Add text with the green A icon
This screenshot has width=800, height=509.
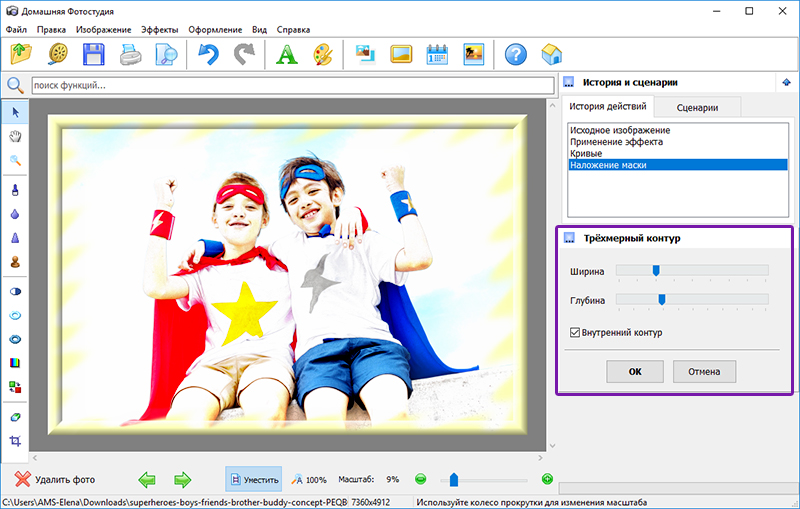coord(287,54)
